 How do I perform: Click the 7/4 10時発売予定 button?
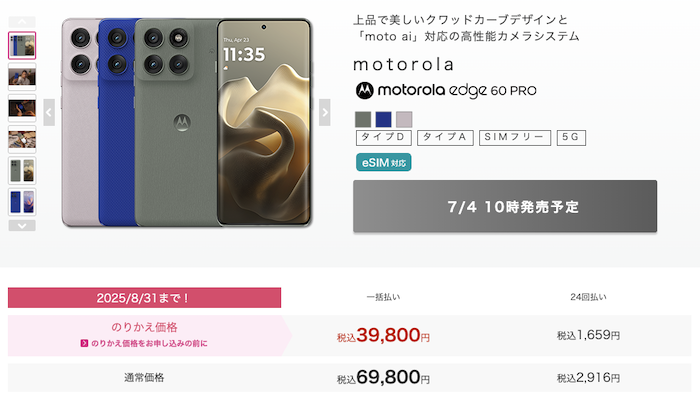tap(505, 206)
